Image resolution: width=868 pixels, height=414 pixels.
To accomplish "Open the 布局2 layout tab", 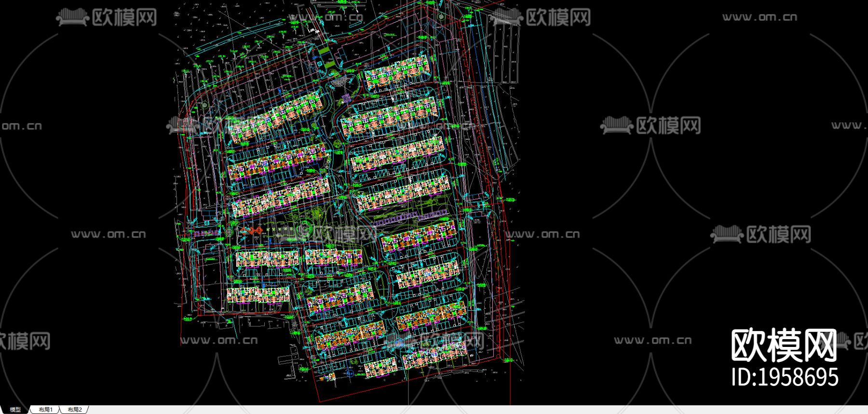I will [x=75, y=410].
